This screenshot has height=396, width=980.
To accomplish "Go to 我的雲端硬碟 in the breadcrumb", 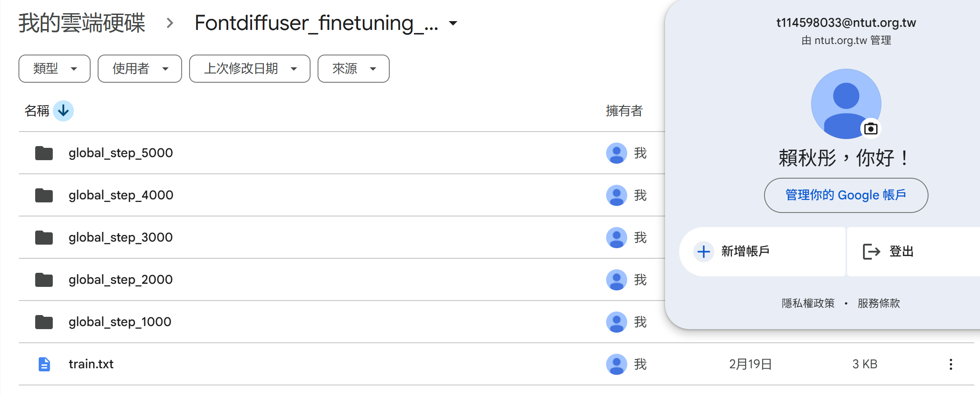I will tap(82, 23).
